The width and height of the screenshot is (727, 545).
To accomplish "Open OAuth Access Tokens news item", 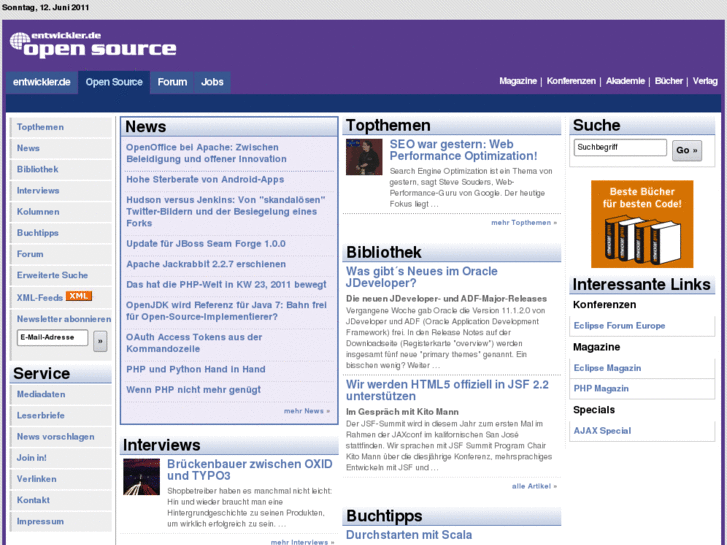I will pos(194,343).
